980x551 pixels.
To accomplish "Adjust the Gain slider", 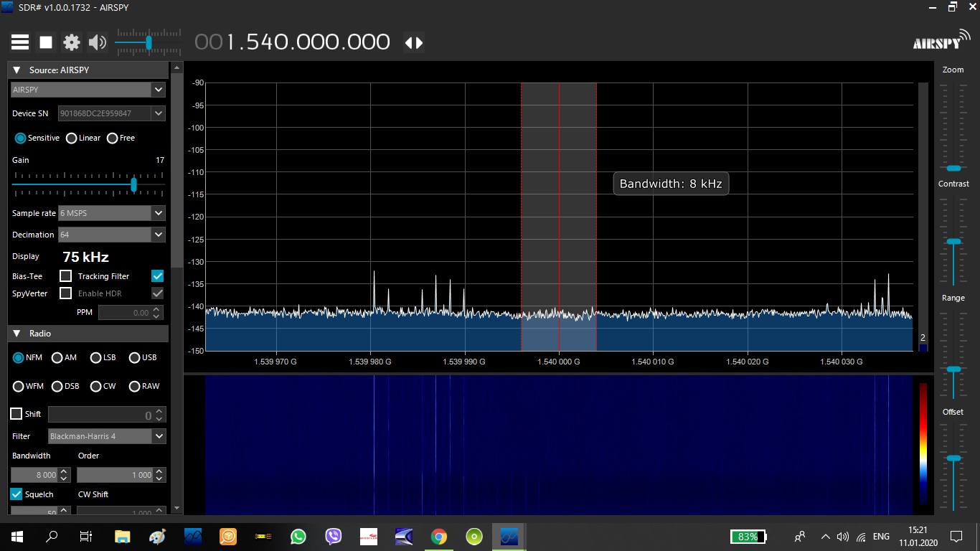I will 133,184.
